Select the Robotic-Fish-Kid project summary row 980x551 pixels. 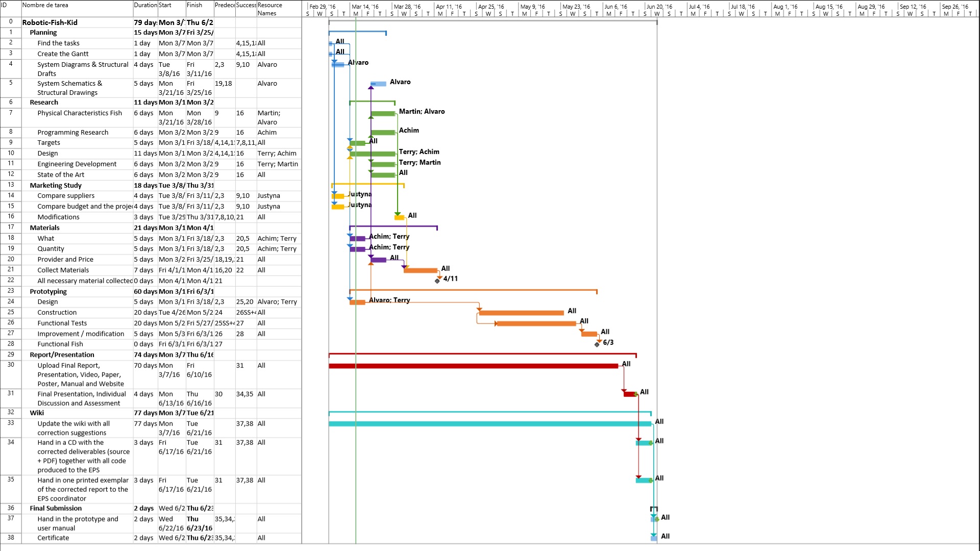[50, 22]
